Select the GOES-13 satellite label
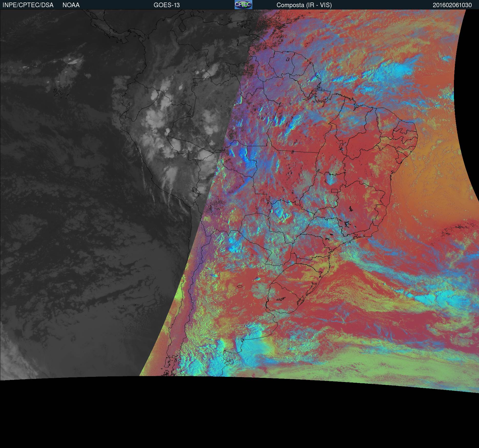 tap(166, 5)
